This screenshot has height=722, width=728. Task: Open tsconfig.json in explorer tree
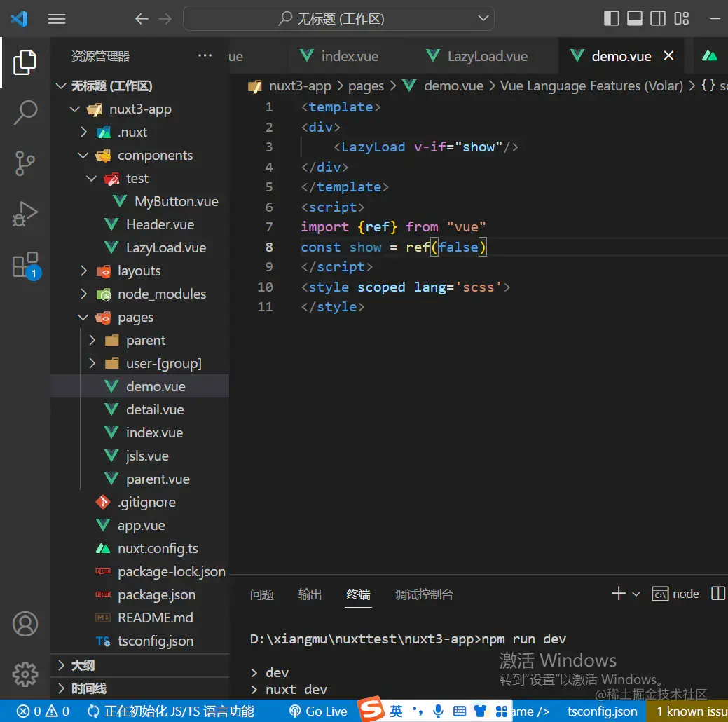point(140,641)
